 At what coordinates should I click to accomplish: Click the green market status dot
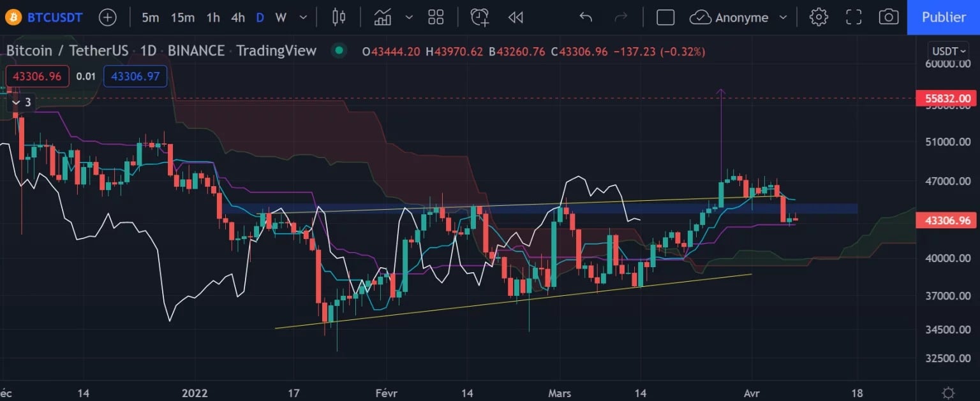coord(339,50)
